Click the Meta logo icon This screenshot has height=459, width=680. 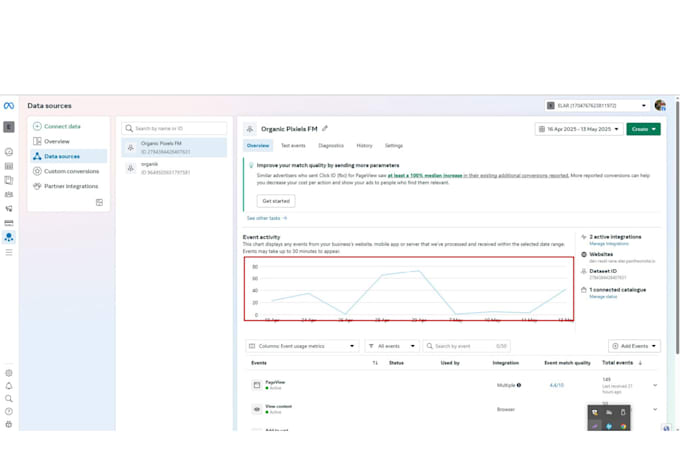(x=9, y=106)
